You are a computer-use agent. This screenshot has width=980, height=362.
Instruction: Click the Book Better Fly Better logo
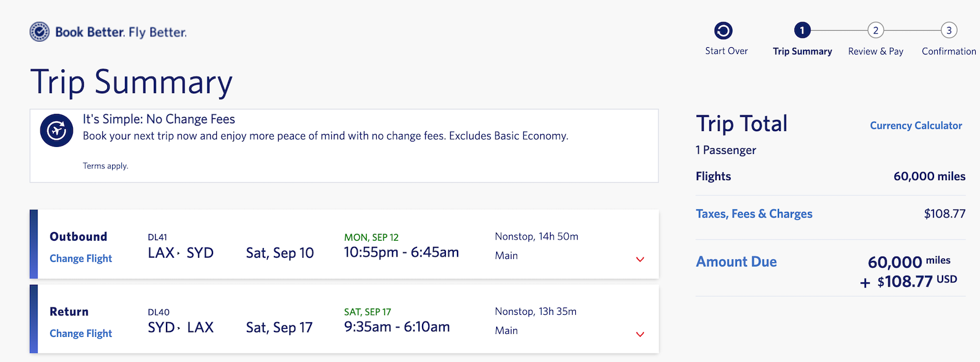[x=108, y=31]
